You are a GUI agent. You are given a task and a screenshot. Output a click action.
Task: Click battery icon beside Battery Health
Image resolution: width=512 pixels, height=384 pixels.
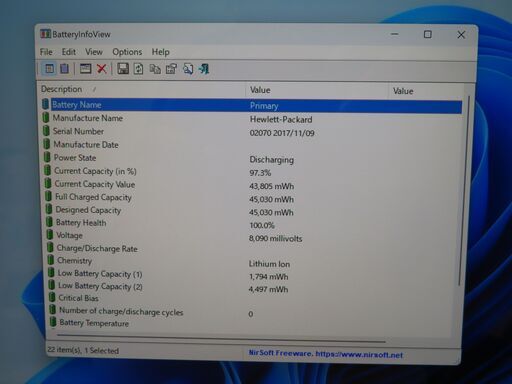pyautogui.click(x=49, y=222)
